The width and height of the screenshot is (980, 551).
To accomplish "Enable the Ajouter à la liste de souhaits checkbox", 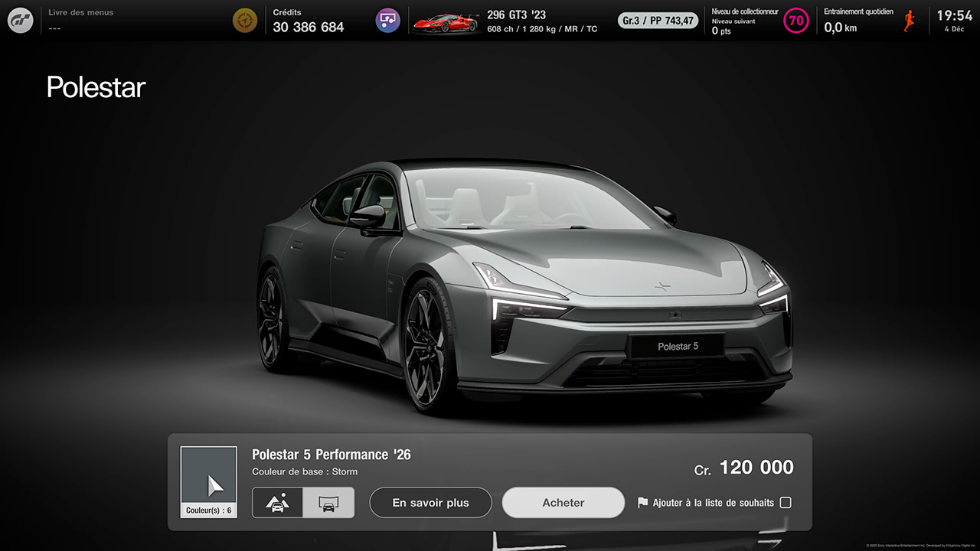I will point(786,503).
